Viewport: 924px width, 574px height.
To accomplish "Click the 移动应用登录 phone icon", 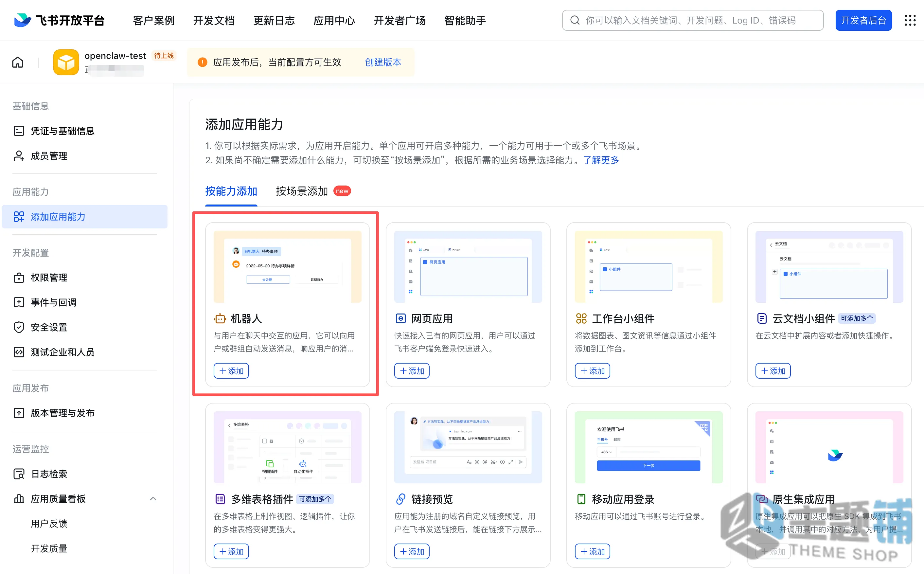I will click(x=581, y=499).
